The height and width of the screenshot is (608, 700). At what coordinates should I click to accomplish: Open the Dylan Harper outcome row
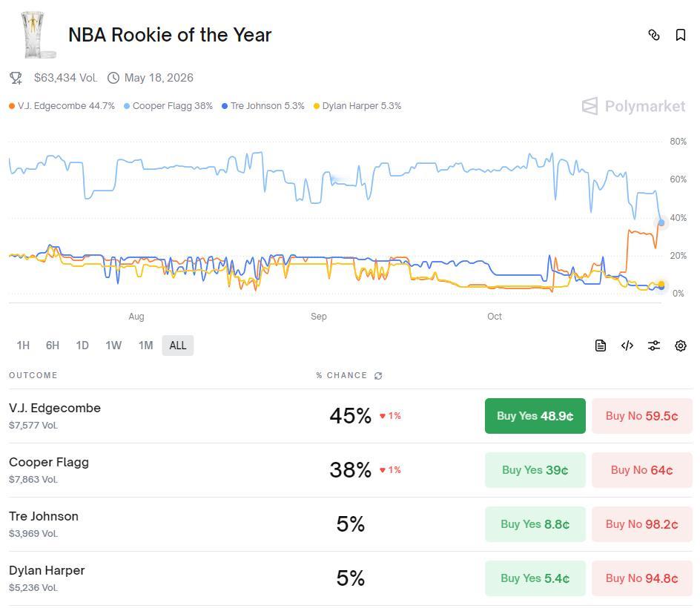[47, 570]
